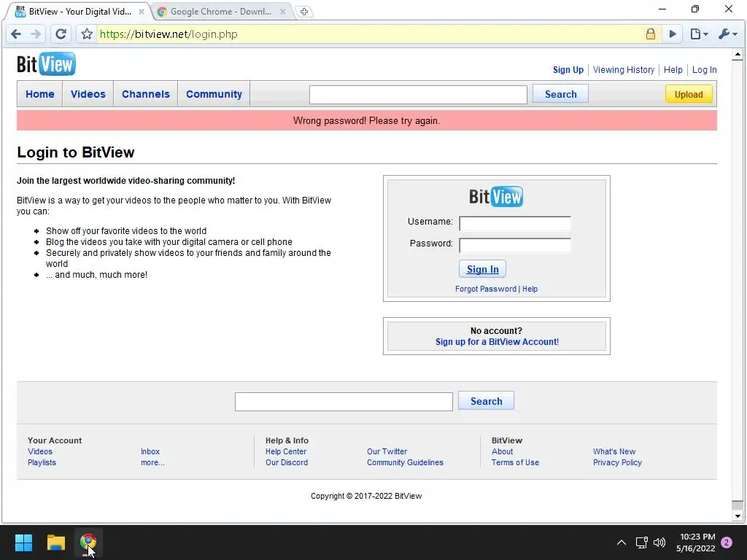Image resolution: width=747 pixels, height=560 pixels.
Task: Click the top Search button
Action: 560,94
